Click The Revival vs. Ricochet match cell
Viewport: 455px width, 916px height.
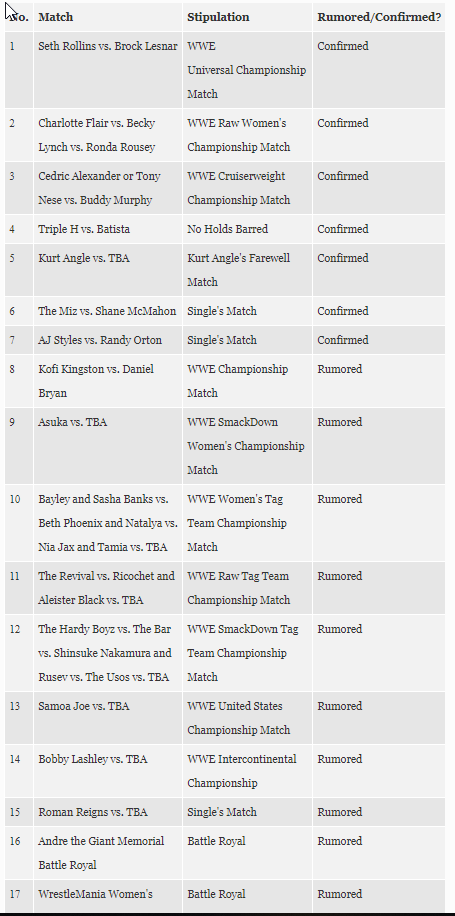(x=106, y=588)
